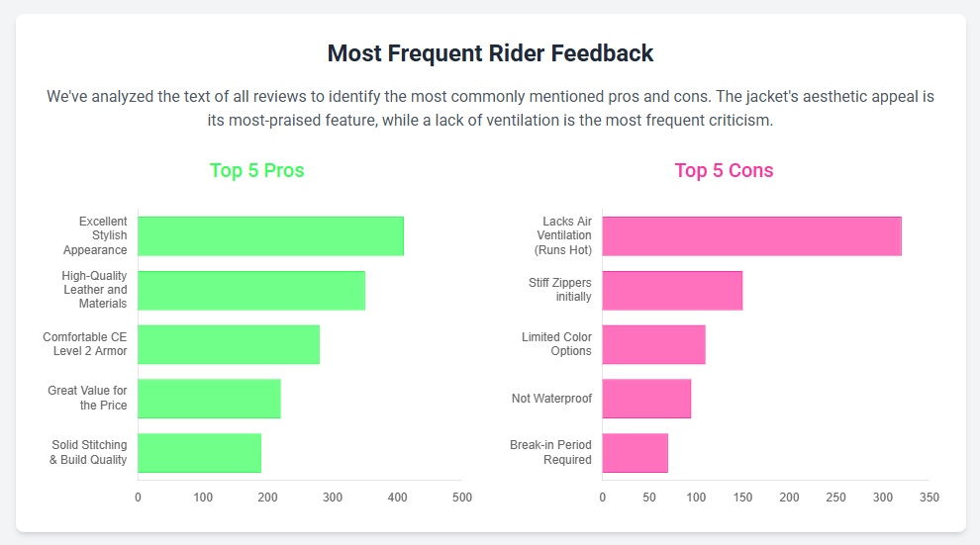The image size is (980, 545).
Task: Click the Top 5 Pros heading
Action: coord(256,170)
